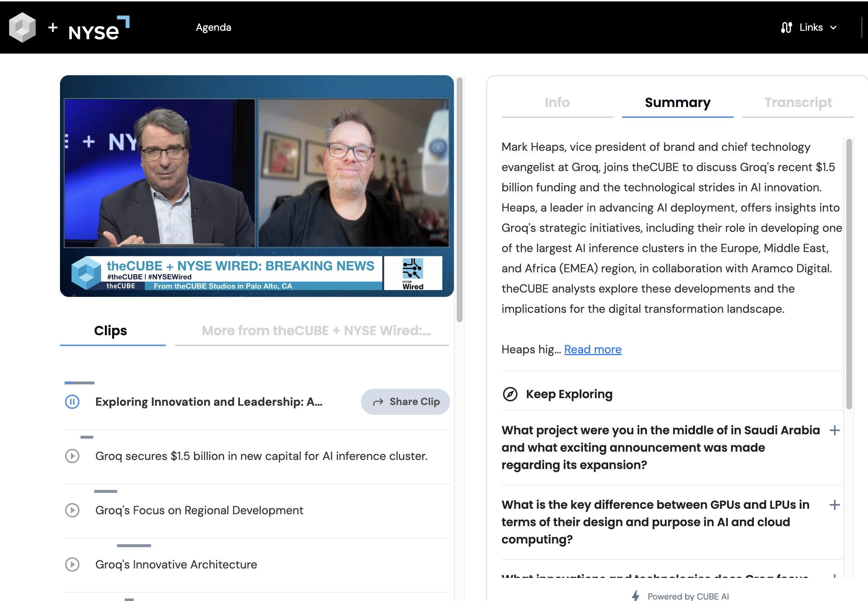868x601 pixels.
Task: Click the Keep Exploring heading
Action: 569,394
